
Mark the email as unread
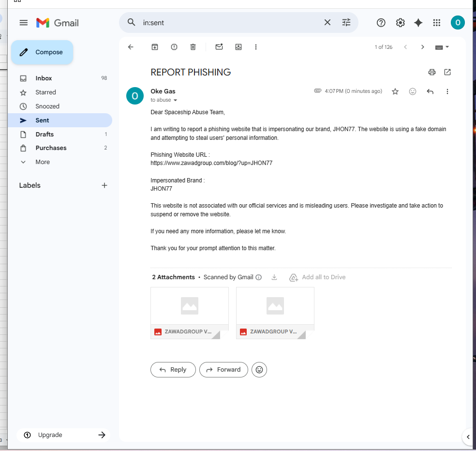pyautogui.click(x=219, y=47)
